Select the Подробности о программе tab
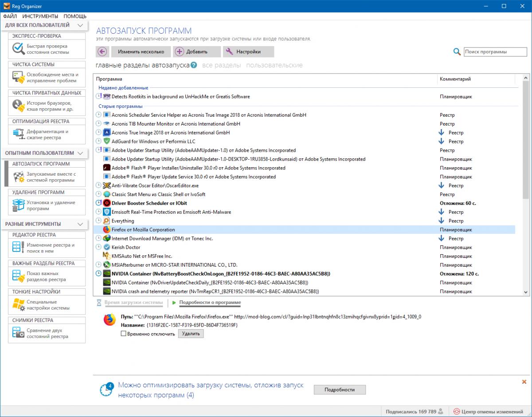Image resolution: width=532 pixels, height=417 pixels. coord(210,303)
